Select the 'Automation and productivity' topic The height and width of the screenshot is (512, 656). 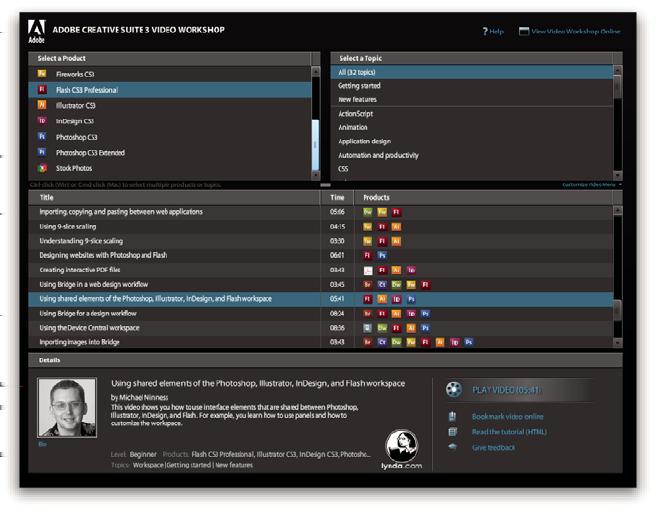472,155
